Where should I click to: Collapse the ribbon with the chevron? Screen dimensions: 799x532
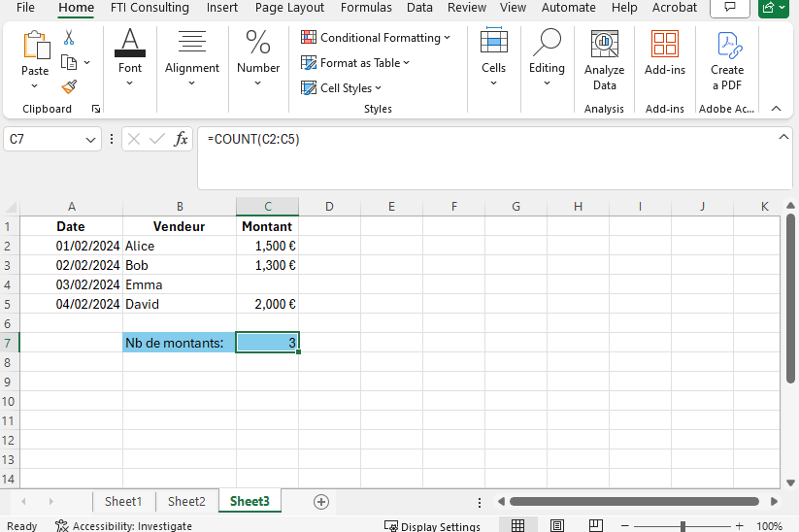point(776,109)
